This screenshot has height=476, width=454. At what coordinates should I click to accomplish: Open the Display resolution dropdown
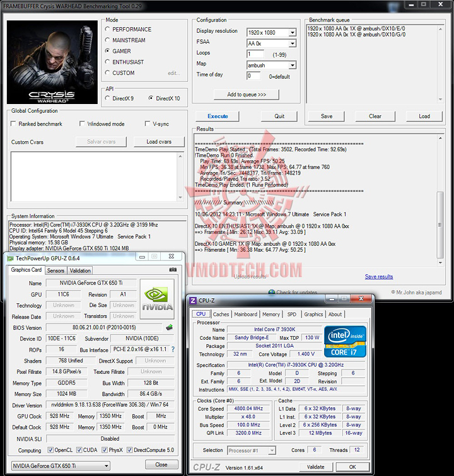pyautogui.click(x=292, y=33)
